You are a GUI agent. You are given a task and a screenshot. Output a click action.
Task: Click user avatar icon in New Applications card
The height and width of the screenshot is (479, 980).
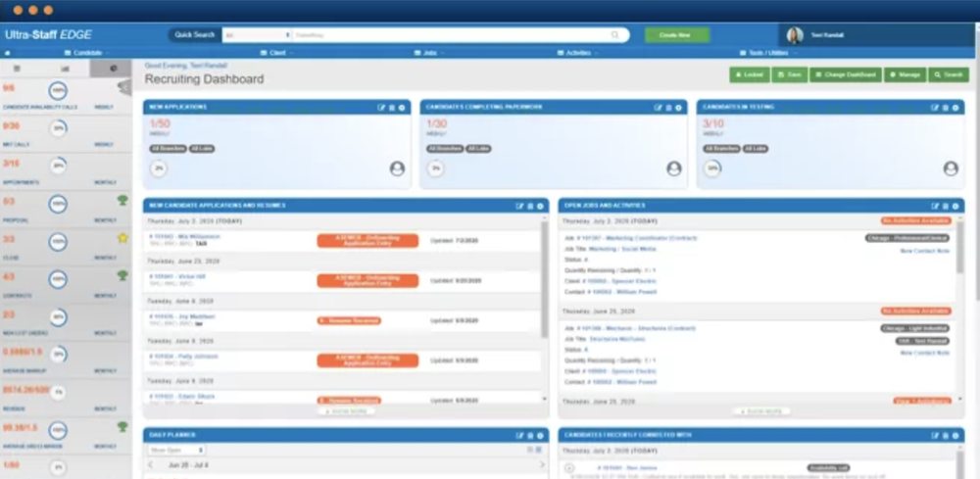point(398,168)
